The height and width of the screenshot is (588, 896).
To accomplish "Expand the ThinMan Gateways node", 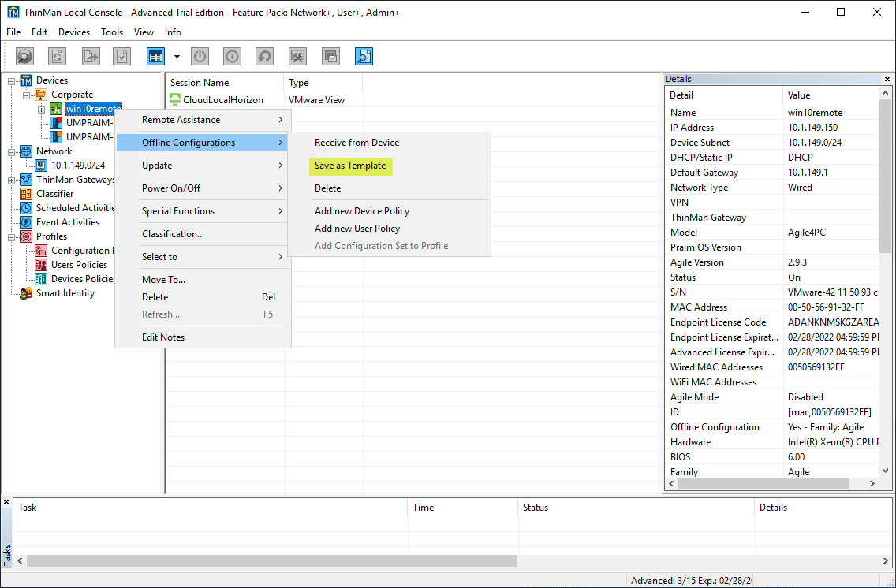I will pos(11,180).
